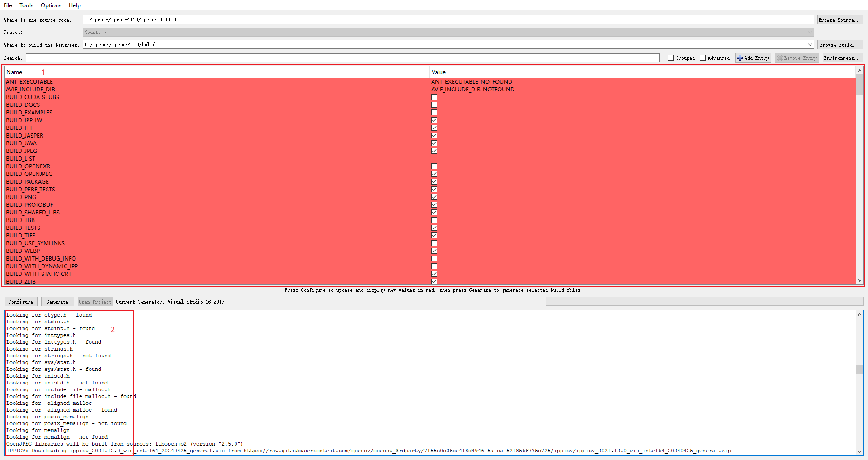Enable the BUILD_DOCS option
The height and width of the screenshot is (460, 868).
pos(434,104)
